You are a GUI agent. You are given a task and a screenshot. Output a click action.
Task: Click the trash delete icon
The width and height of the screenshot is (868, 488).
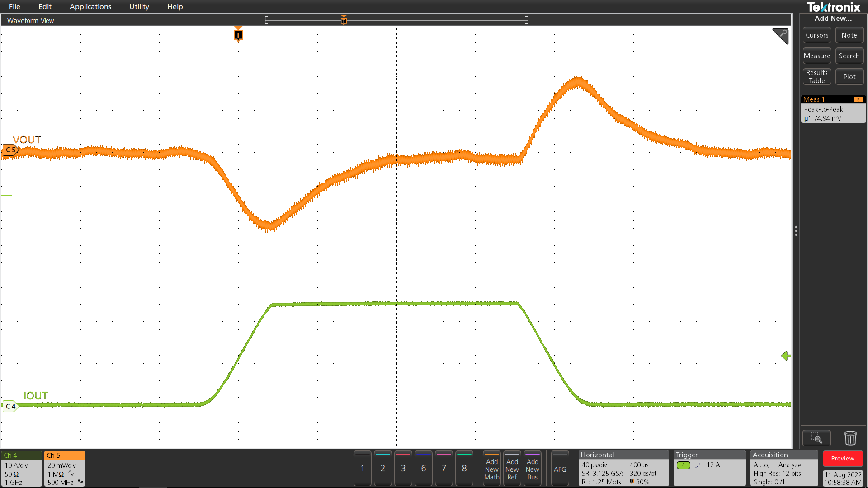[850, 438]
